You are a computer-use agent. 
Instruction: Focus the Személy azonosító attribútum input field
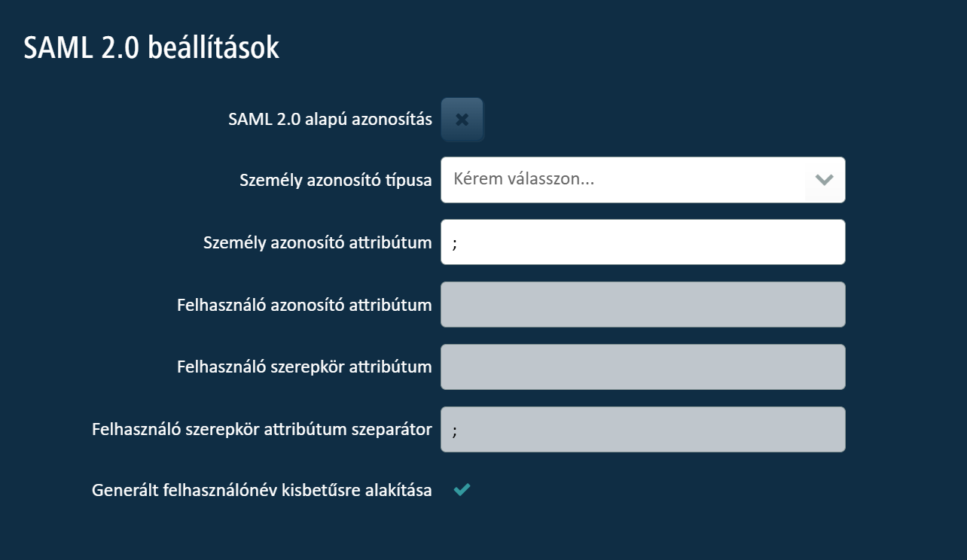point(642,242)
